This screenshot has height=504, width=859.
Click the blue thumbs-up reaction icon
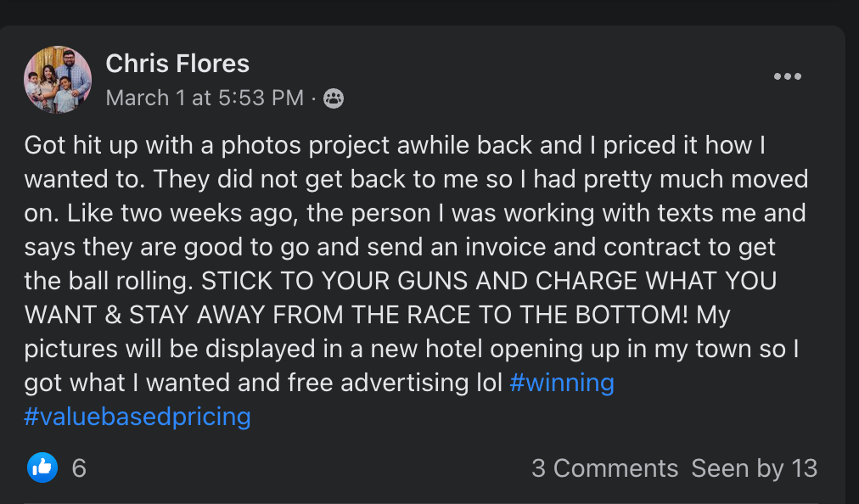42,468
